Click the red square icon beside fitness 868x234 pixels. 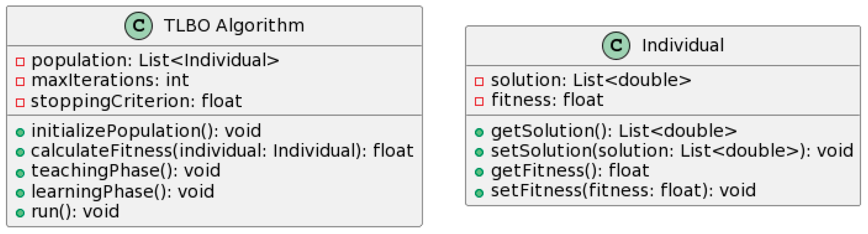(479, 101)
